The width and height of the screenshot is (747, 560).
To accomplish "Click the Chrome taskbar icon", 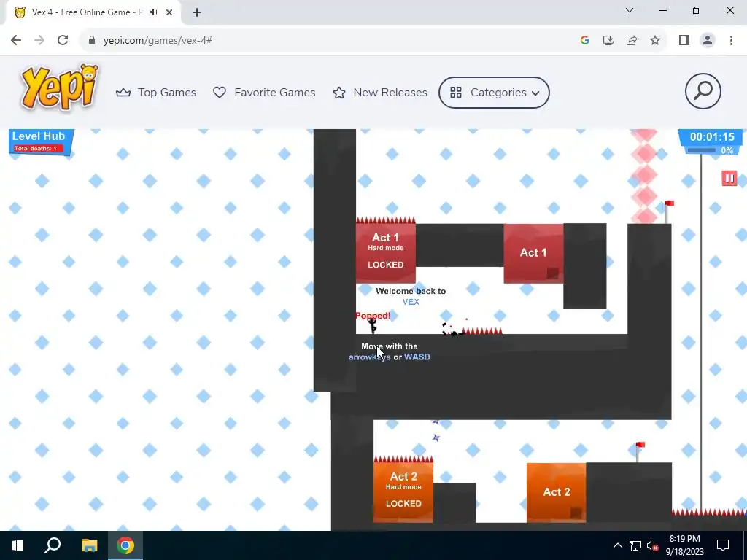I will click(x=125, y=545).
